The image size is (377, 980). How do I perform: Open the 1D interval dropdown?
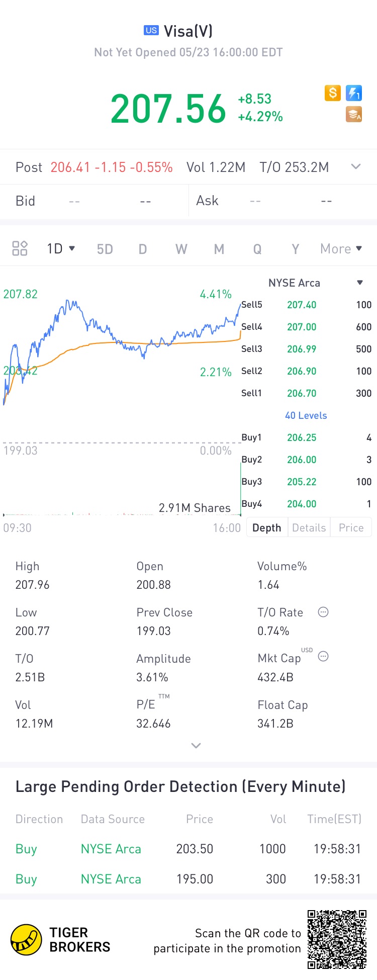tap(61, 248)
